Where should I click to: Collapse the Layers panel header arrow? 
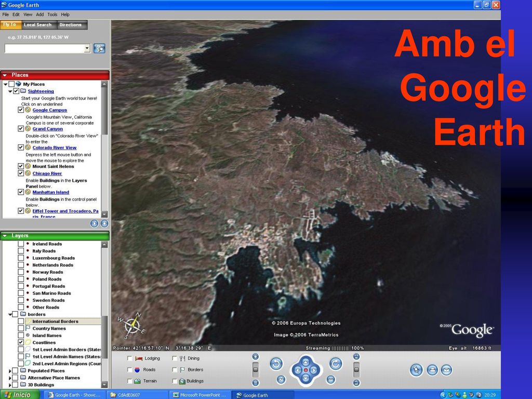[x=5, y=235]
